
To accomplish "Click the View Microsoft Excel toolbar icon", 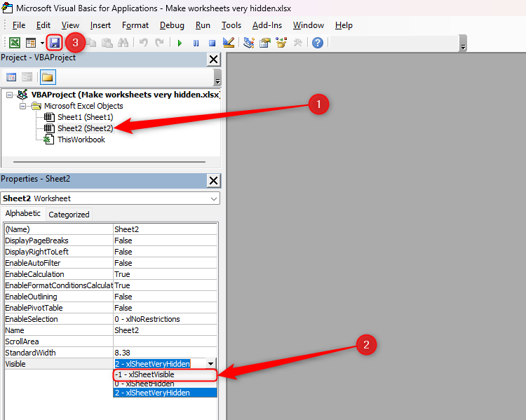I will [x=14, y=43].
